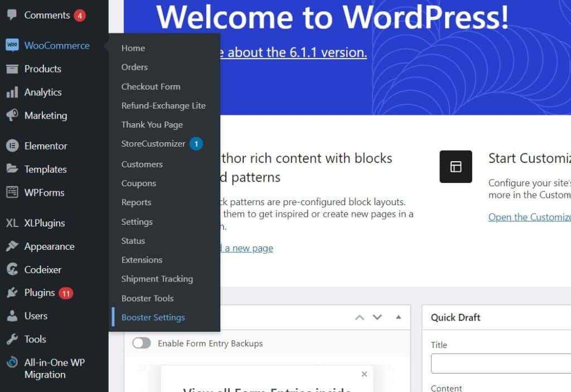
Task: Open WooCommerce Settings submenu item
Action: click(x=137, y=222)
